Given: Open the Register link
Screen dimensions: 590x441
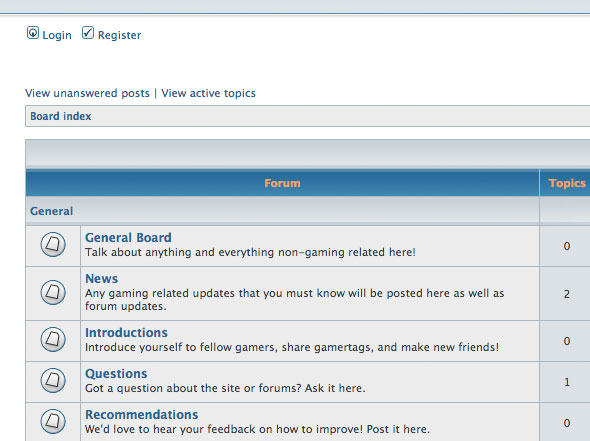Looking at the screenshot, I should point(119,35).
